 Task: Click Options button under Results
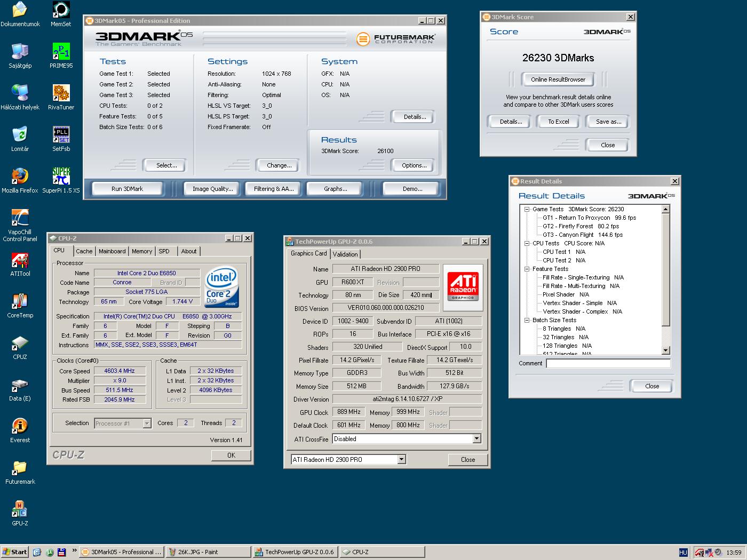pyautogui.click(x=414, y=165)
